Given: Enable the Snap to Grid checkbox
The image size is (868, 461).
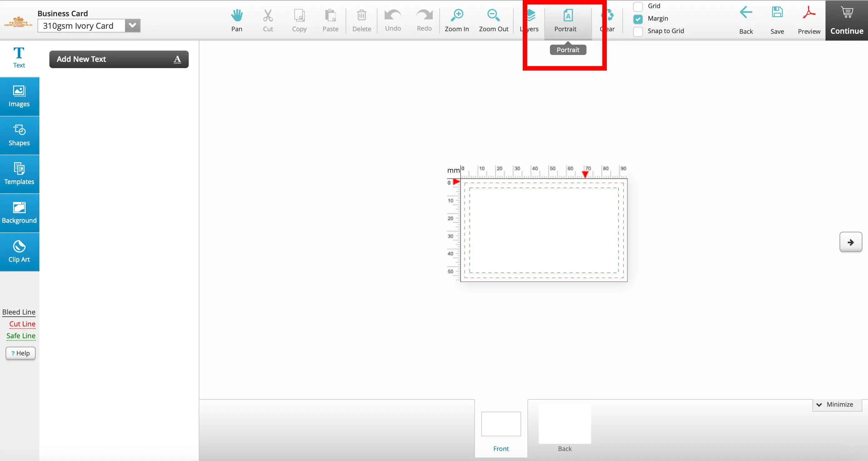Looking at the screenshot, I should coord(638,31).
